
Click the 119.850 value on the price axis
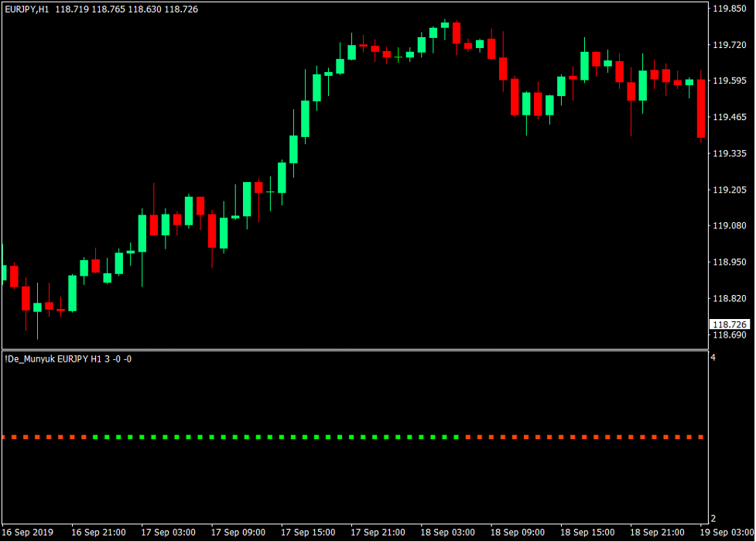[731, 9]
